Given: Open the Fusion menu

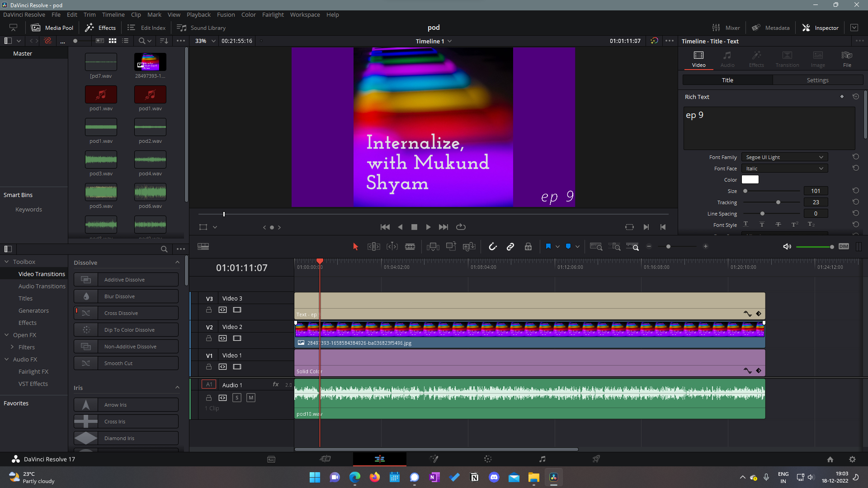Looking at the screenshot, I should [x=226, y=14].
